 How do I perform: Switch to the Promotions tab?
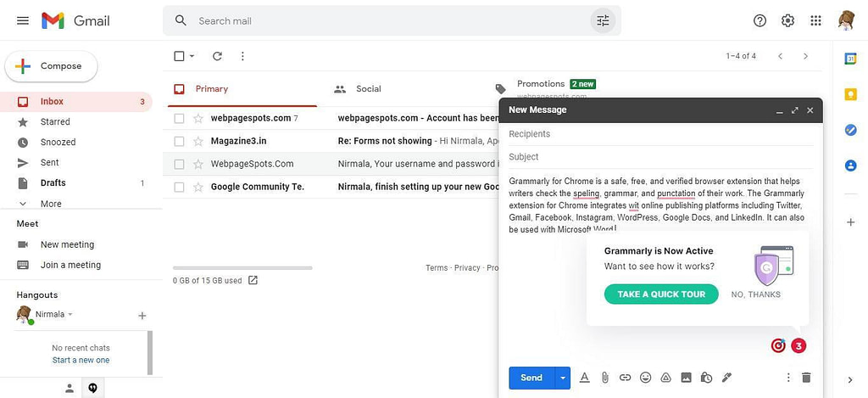(x=556, y=85)
